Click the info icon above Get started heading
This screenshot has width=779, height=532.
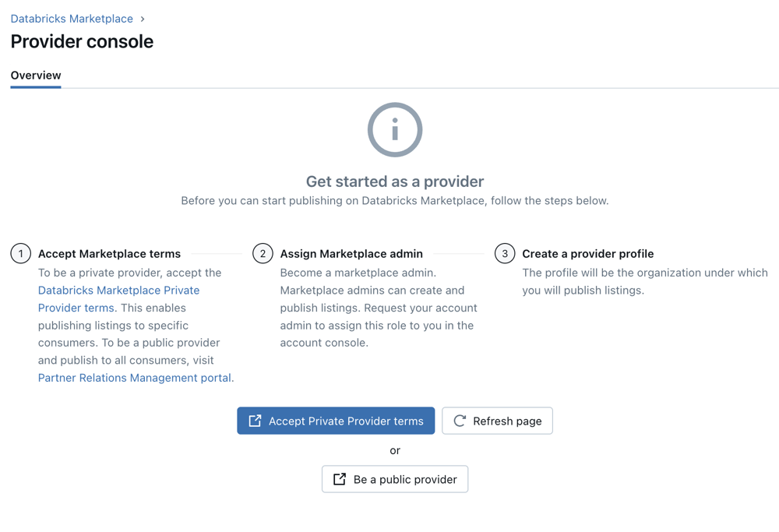[394, 129]
